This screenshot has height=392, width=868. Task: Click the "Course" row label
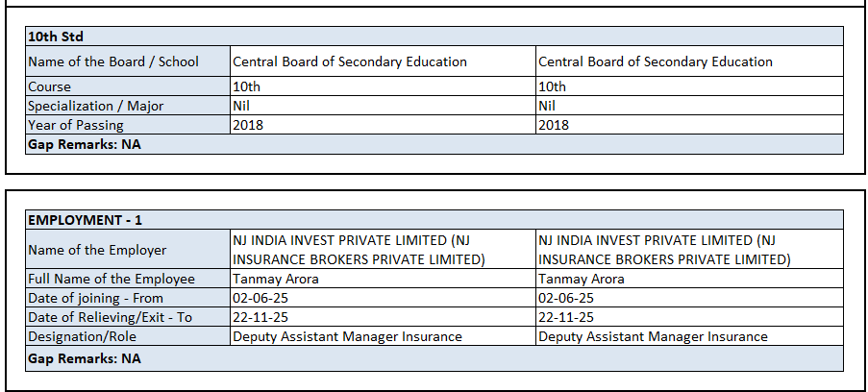point(50,86)
